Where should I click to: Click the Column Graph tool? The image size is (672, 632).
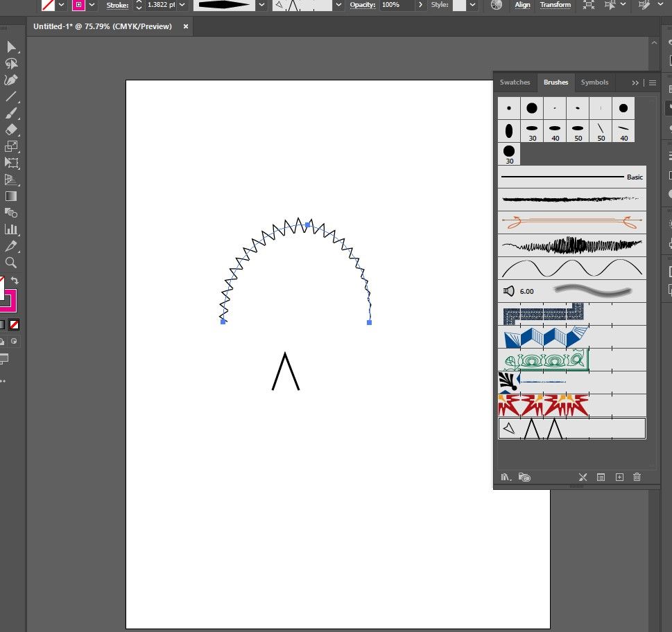pos(10,229)
